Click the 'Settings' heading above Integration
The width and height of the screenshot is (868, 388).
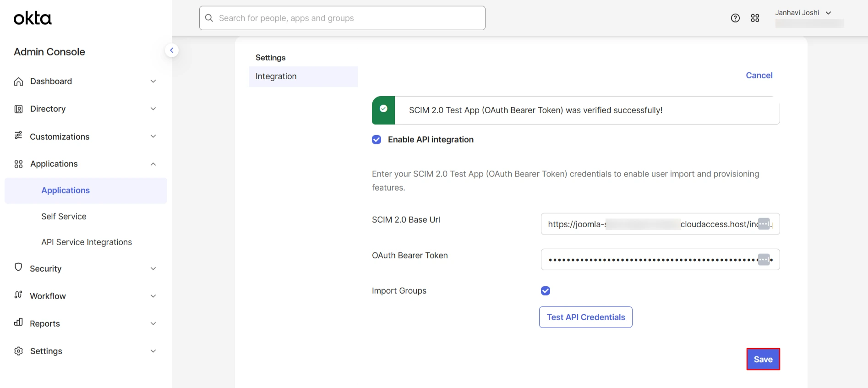[x=270, y=58]
